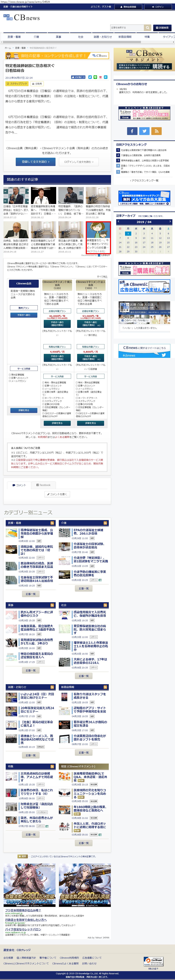Image resolution: width=175 pixels, height=980 pixels.
Task: Select the 介護 navigation menu item
Action: click(x=36, y=37)
